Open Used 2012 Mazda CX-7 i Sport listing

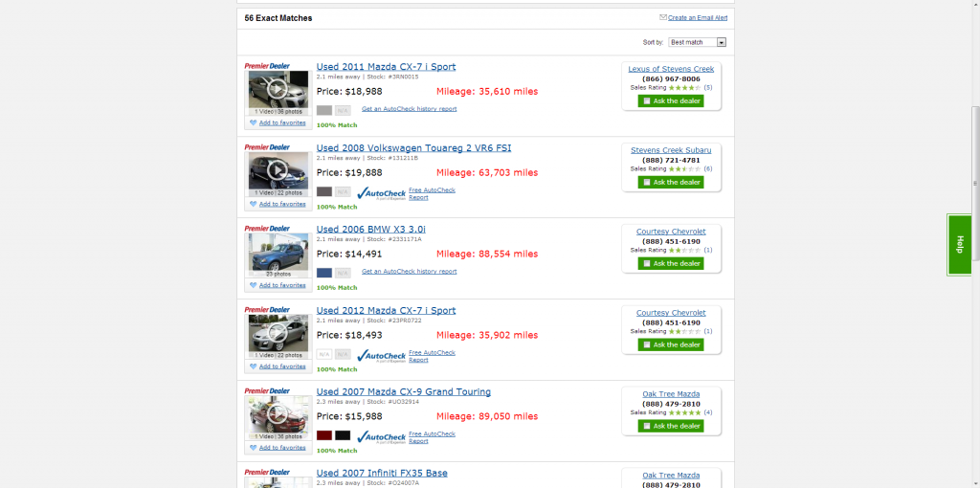click(x=386, y=311)
